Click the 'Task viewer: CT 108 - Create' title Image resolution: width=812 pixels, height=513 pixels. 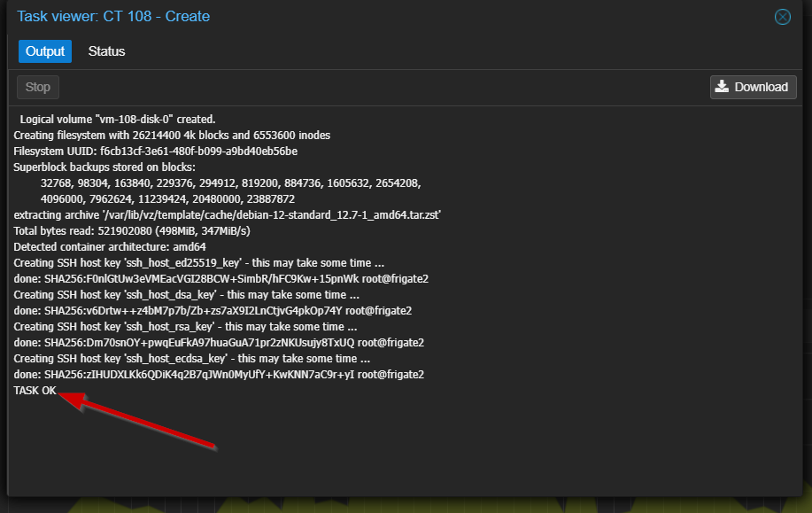(113, 17)
